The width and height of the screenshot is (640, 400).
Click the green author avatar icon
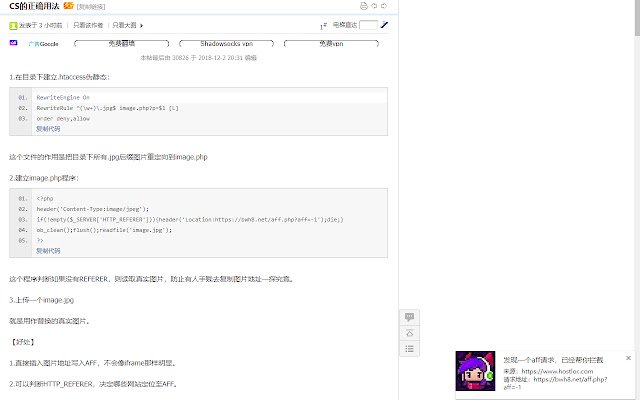13,25
